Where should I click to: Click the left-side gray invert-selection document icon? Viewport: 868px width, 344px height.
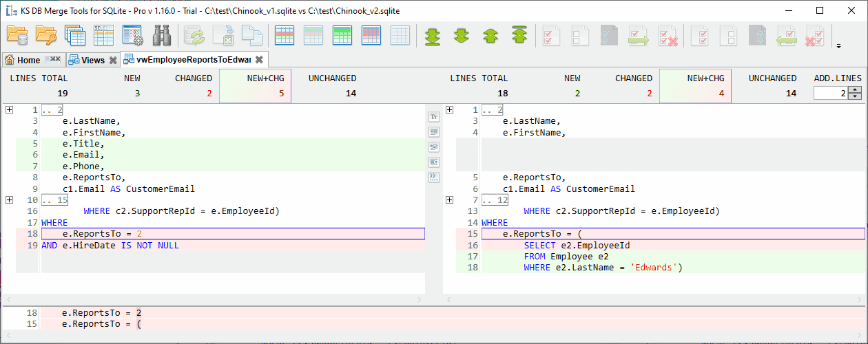click(610, 35)
